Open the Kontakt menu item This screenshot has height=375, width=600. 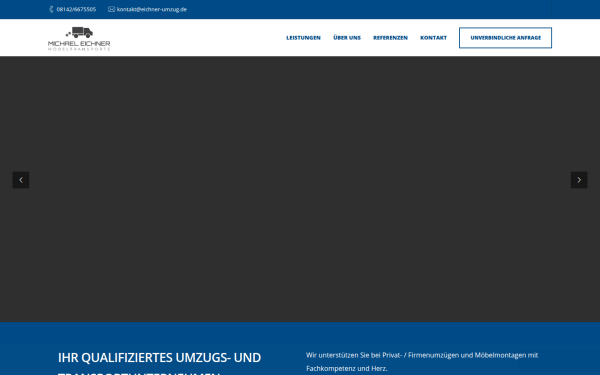point(433,38)
